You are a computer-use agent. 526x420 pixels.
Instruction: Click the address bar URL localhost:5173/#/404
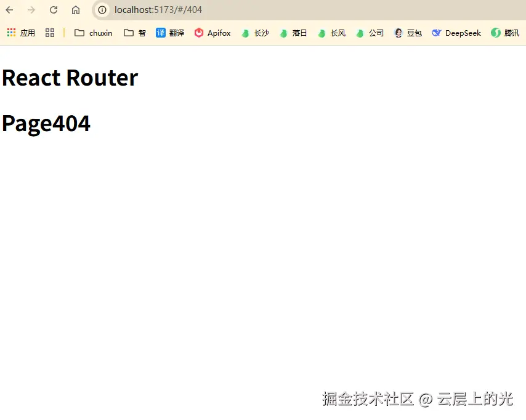(x=158, y=10)
